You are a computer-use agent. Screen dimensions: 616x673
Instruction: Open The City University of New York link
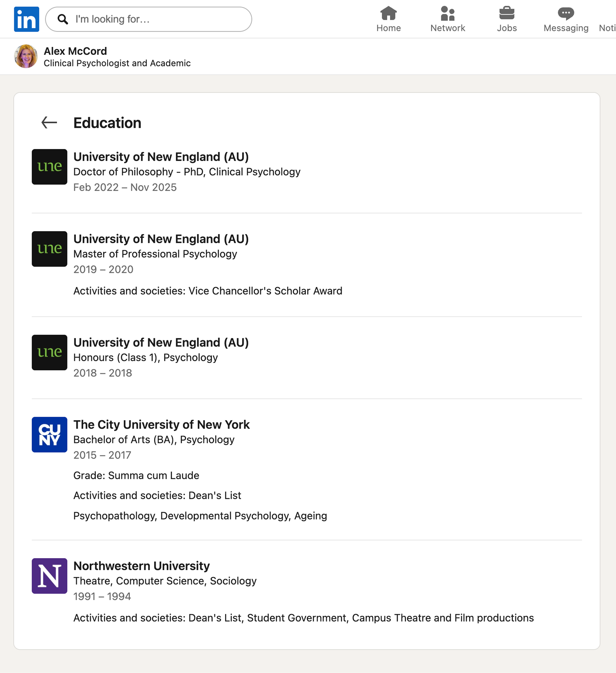161,424
